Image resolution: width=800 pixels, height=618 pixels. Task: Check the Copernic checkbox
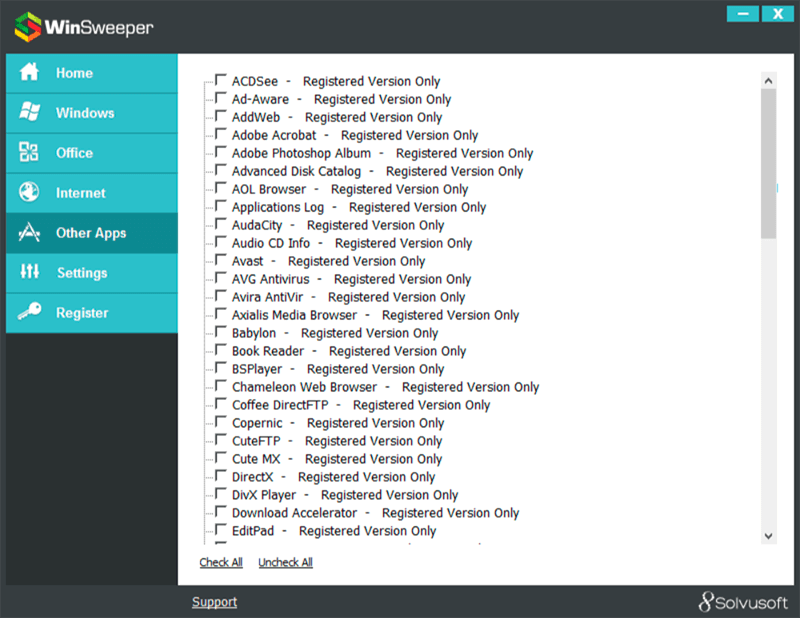coord(220,422)
